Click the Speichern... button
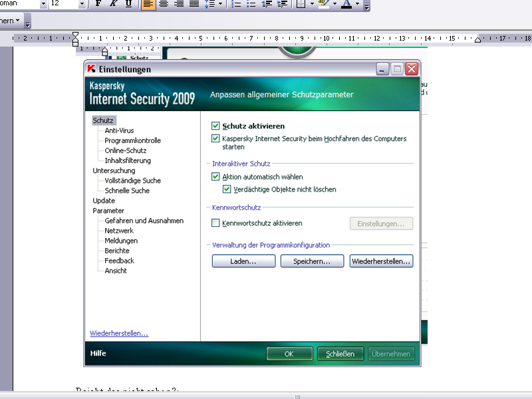 coord(312,261)
